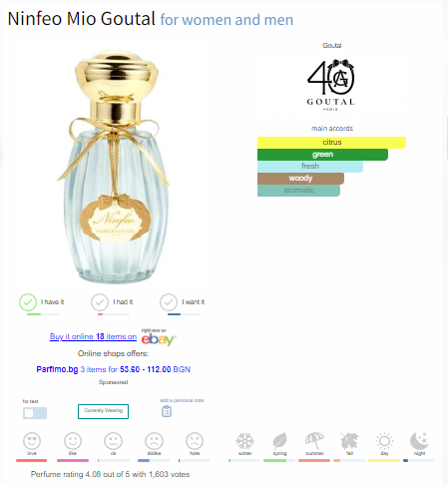Open the 'Buy it online' eBay link
448x485 pixels.
[x=93, y=336]
